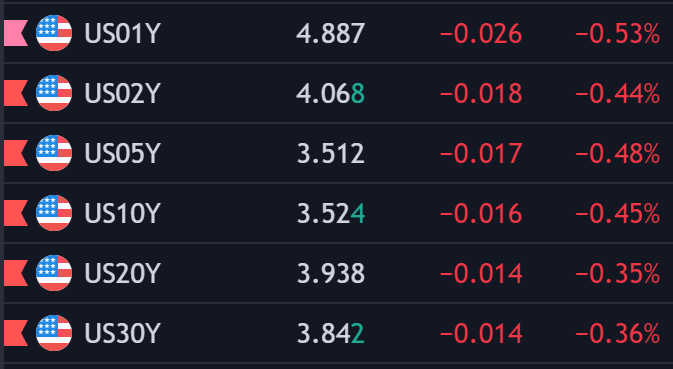Toggle the red flag on US10Y
Image resolution: width=673 pixels, height=369 pixels.
[16, 213]
